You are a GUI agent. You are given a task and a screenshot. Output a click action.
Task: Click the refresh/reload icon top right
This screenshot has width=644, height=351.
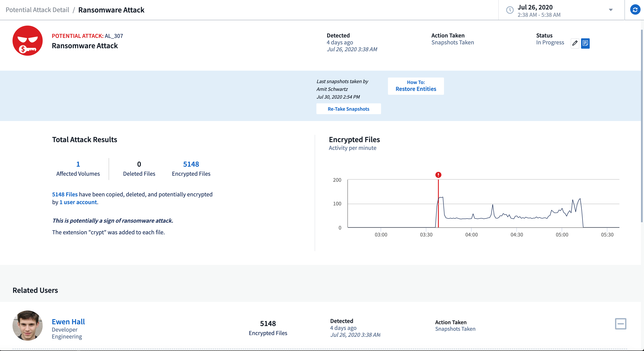[x=635, y=10]
